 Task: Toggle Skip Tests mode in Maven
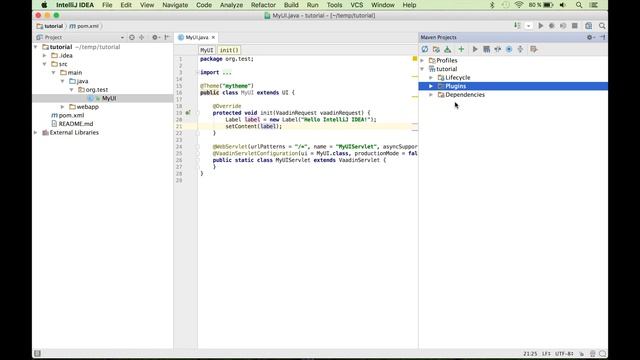(509, 49)
